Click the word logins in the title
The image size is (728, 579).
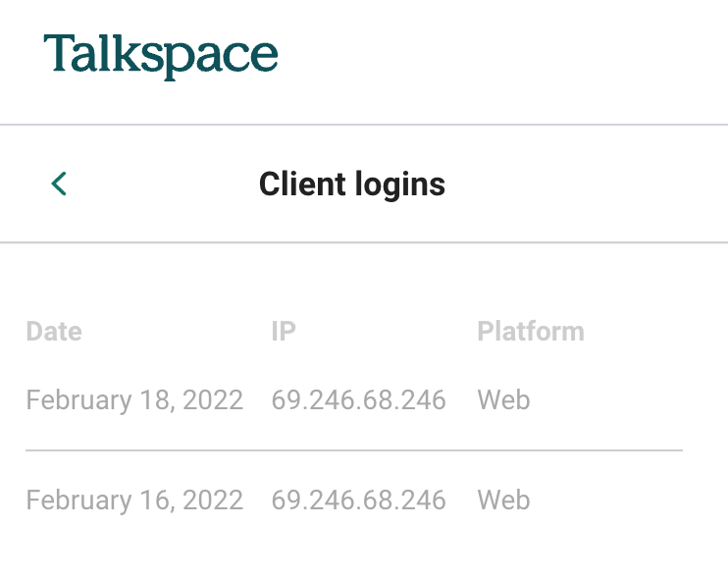400,185
